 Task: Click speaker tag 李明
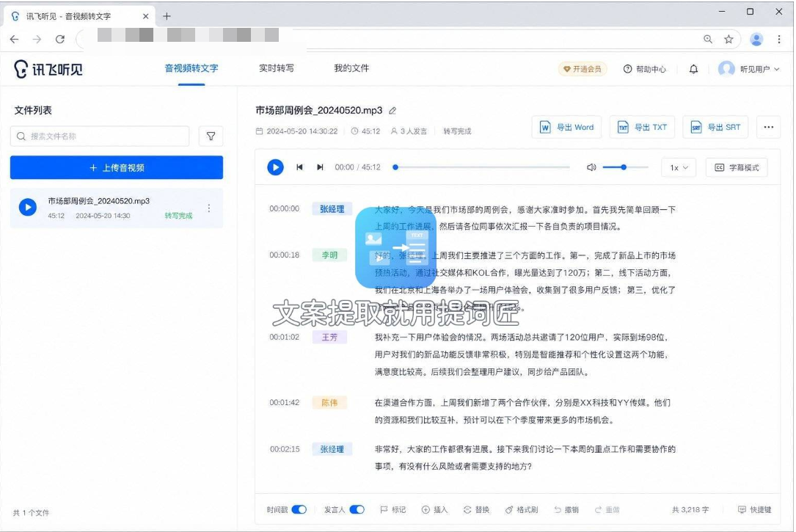[x=329, y=255]
